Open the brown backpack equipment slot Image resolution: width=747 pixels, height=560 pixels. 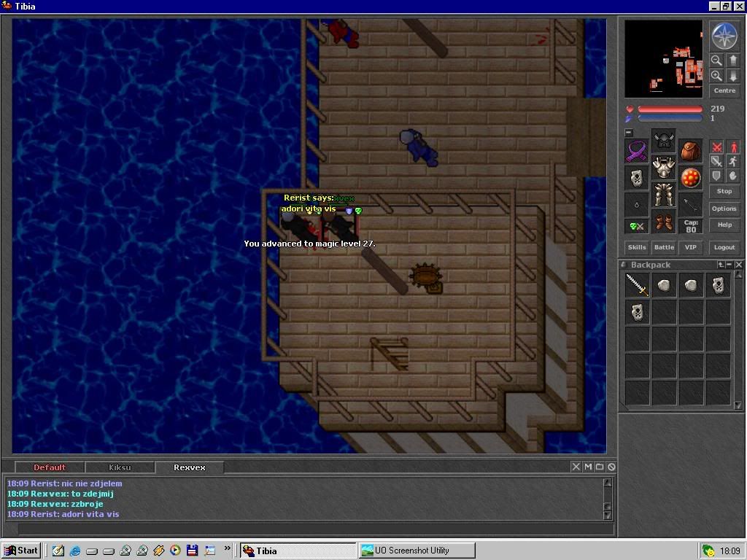(690, 151)
